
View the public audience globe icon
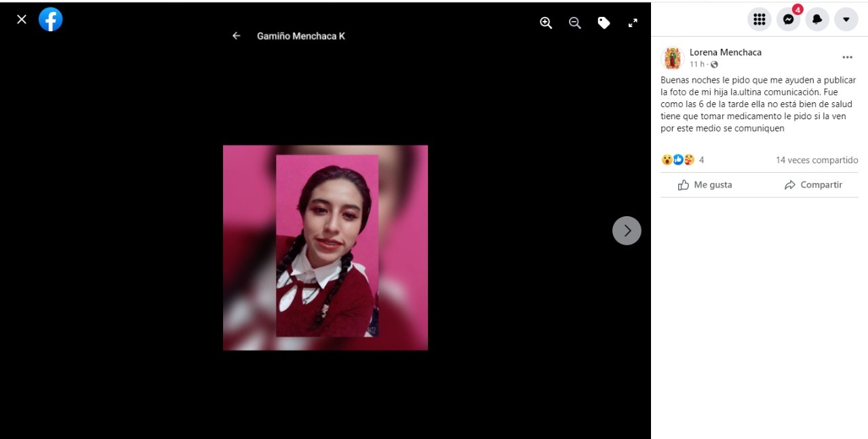(x=714, y=64)
